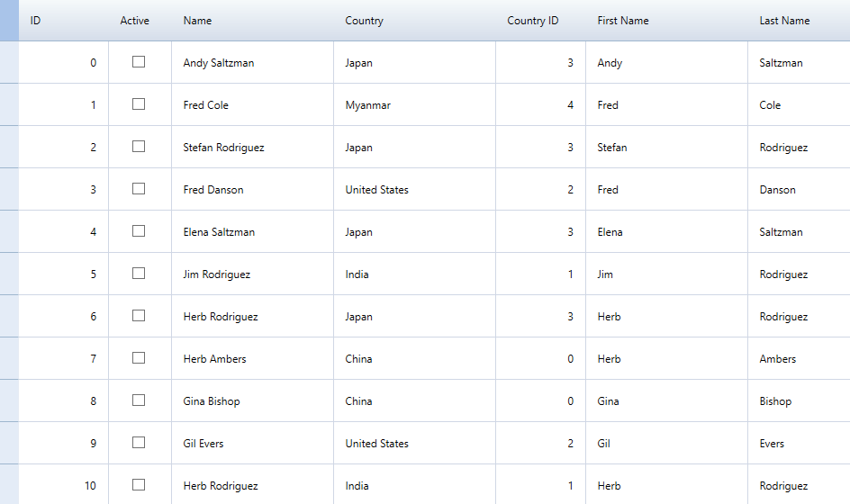Check the Active box for Andy Saltzman

pyautogui.click(x=139, y=62)
